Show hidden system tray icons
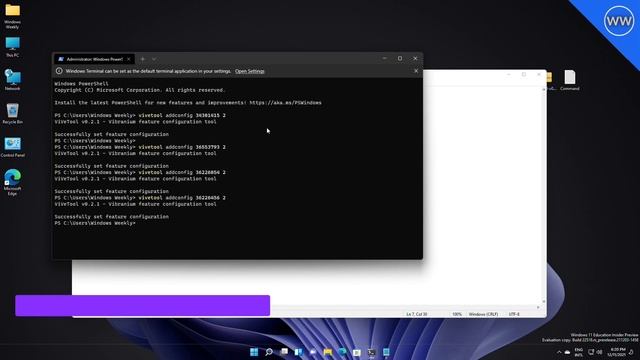The width and height of the screenshot is (640, 360). [x=559, y=352]
